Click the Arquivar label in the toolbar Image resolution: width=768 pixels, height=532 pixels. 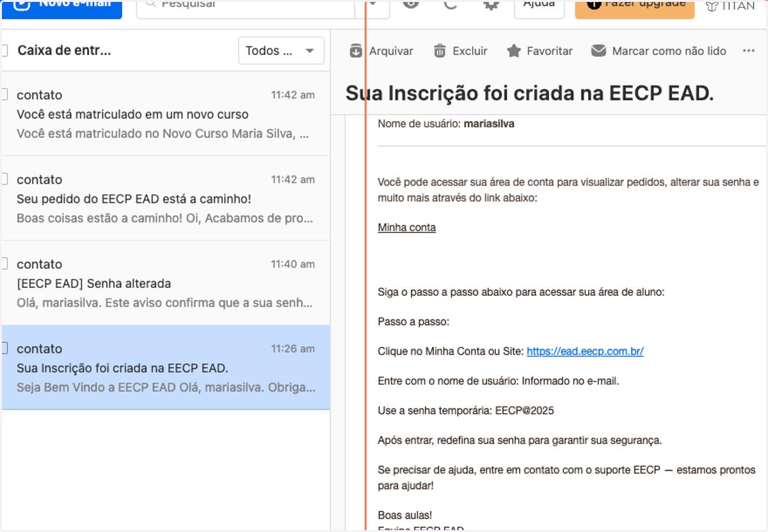(391, 51)
